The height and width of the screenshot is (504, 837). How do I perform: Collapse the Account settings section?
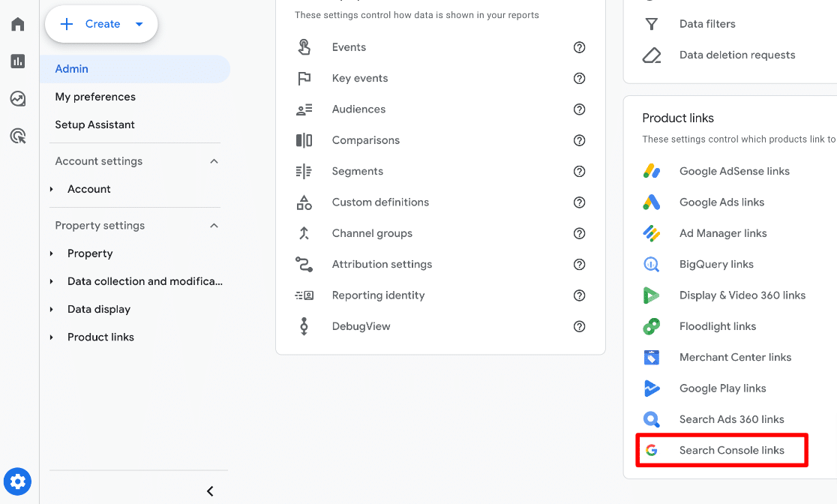[x=214, y=160]
